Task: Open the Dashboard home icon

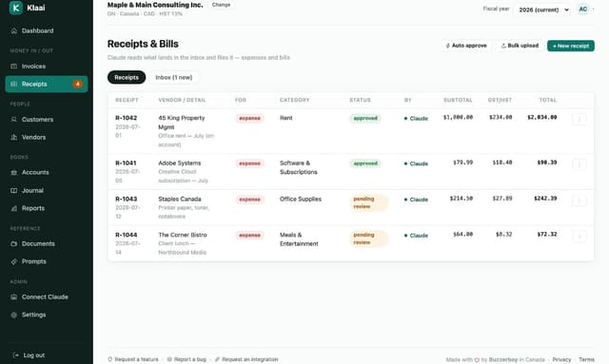Action: click(x=14, y=30)
